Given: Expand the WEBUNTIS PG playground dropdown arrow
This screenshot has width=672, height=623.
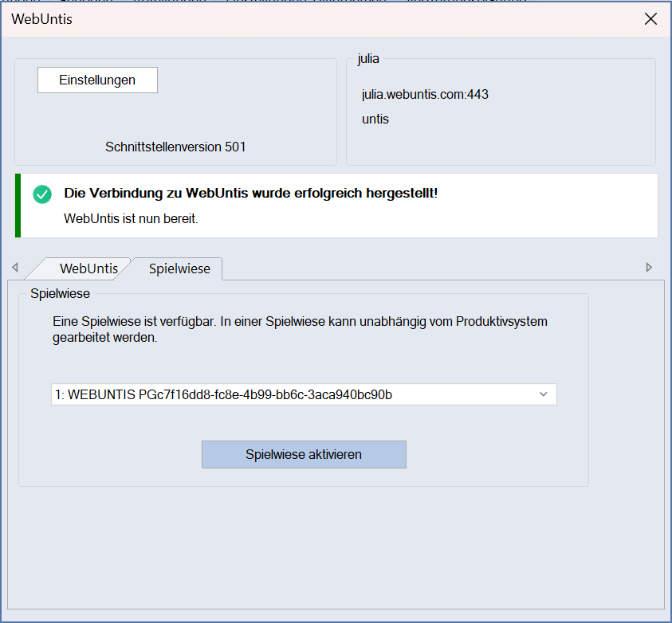Looking at the screenshot, I should tap(543, 394).
